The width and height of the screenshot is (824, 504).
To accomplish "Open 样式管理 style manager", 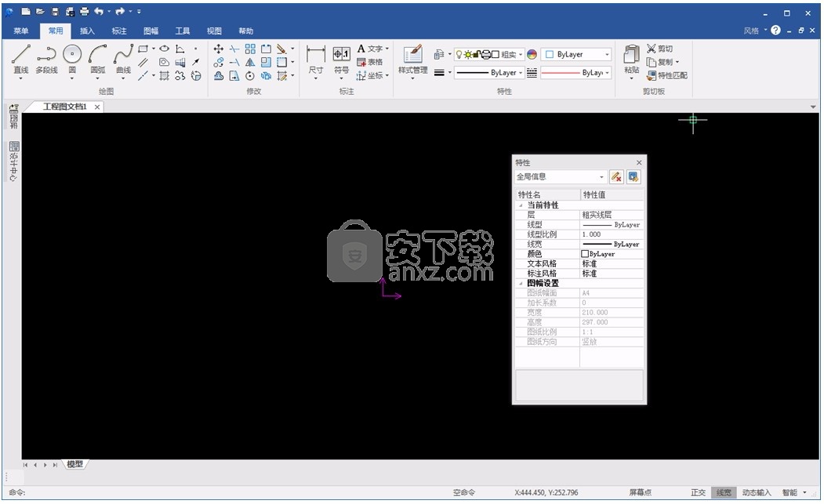I will (412, 60).
